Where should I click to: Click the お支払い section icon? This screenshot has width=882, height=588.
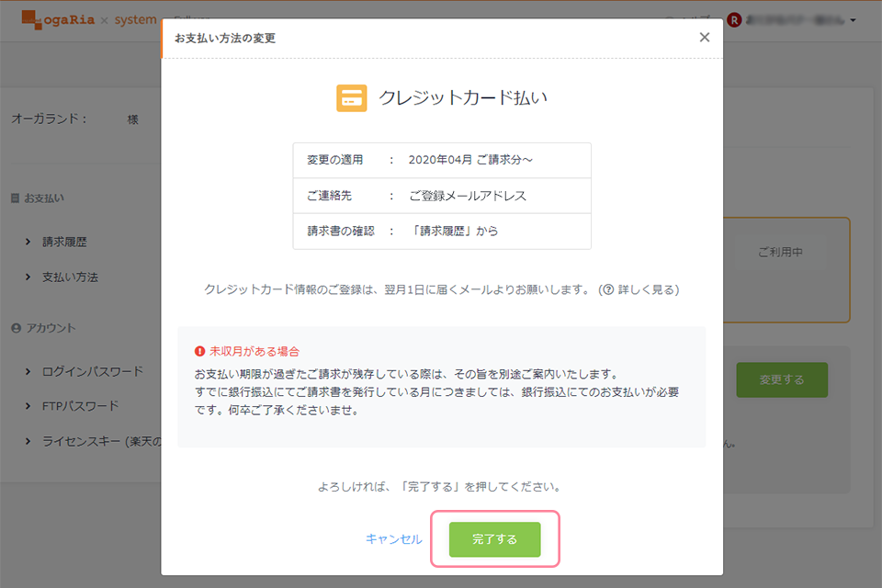click(16, 198)
